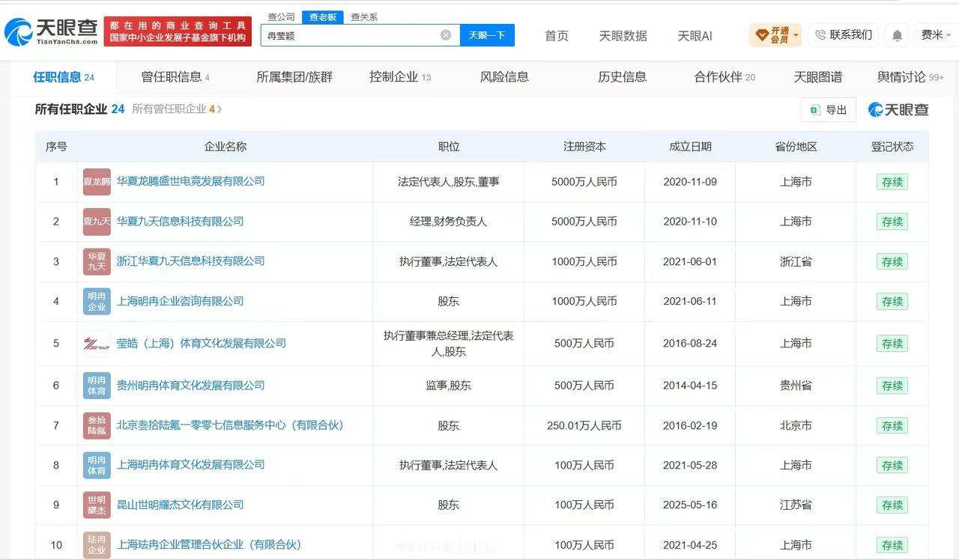The width and height of the screenshot is (959, 560).
Task: Click the 联系我们 button
Action: tap(843, 35)
